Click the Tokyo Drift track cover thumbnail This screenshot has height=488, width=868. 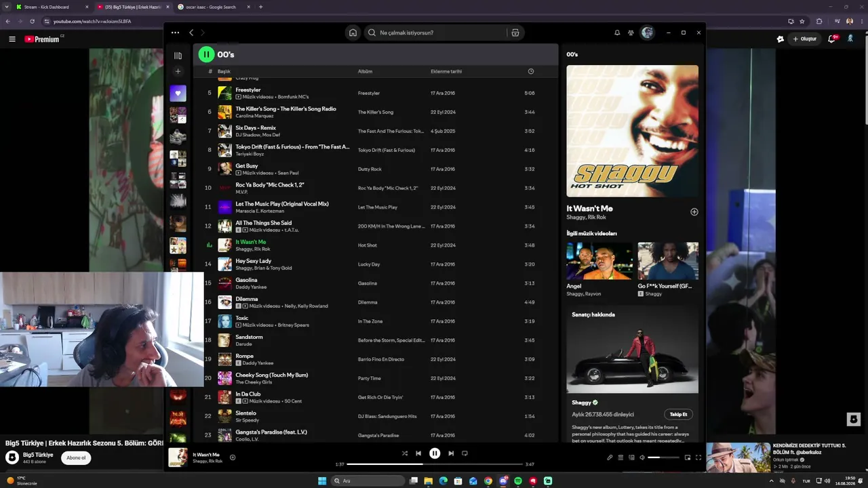click(224, 150)
